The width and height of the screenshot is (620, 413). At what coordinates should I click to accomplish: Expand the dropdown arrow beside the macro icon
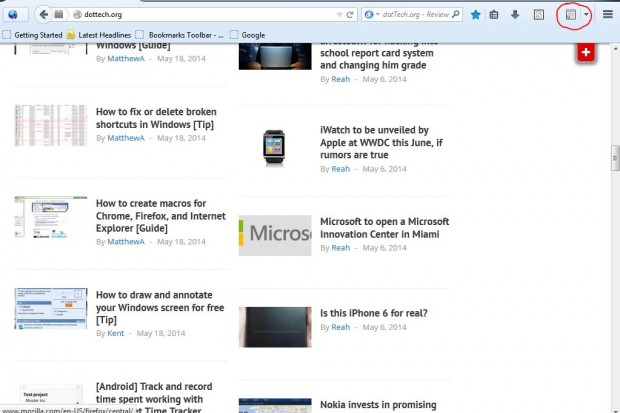pos(586,15)
